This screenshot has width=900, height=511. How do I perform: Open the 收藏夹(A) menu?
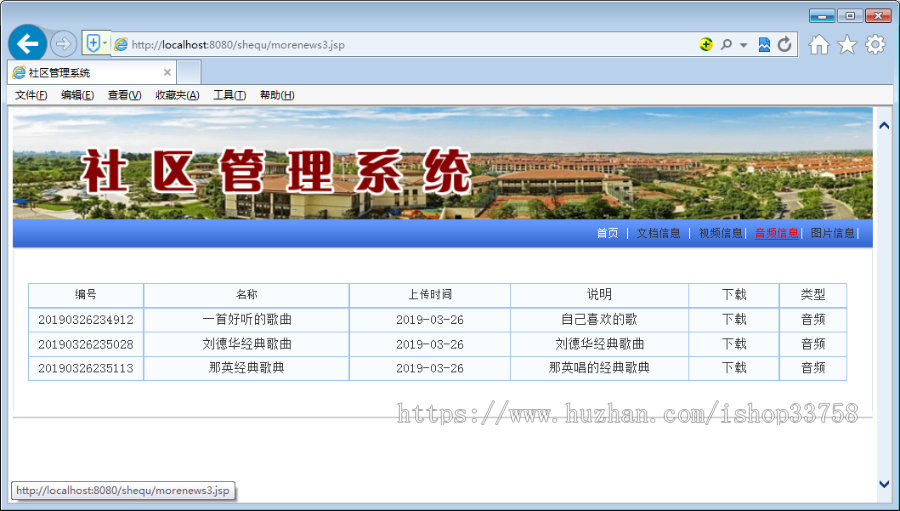(177, 95)
